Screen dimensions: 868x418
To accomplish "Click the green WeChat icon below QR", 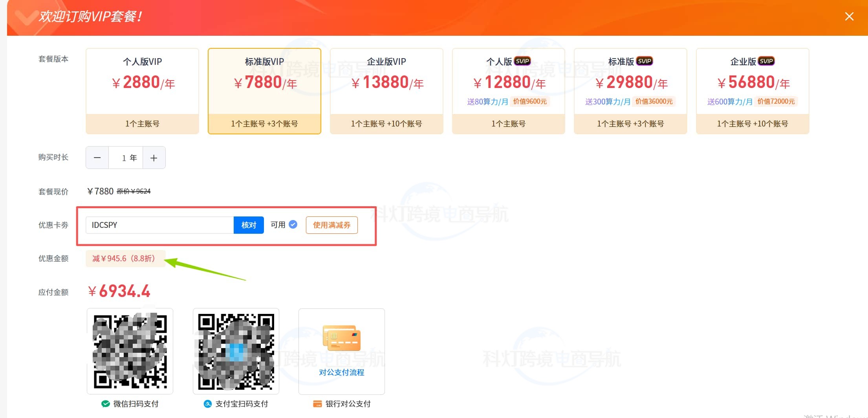I will (105, 404).
